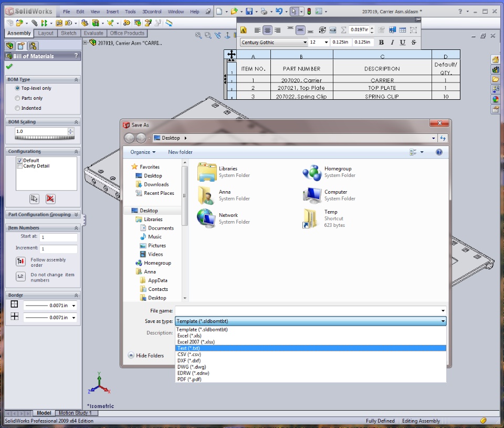504x428 pixels.
Task: Open the Tools menu
Action: pos(130,12)
